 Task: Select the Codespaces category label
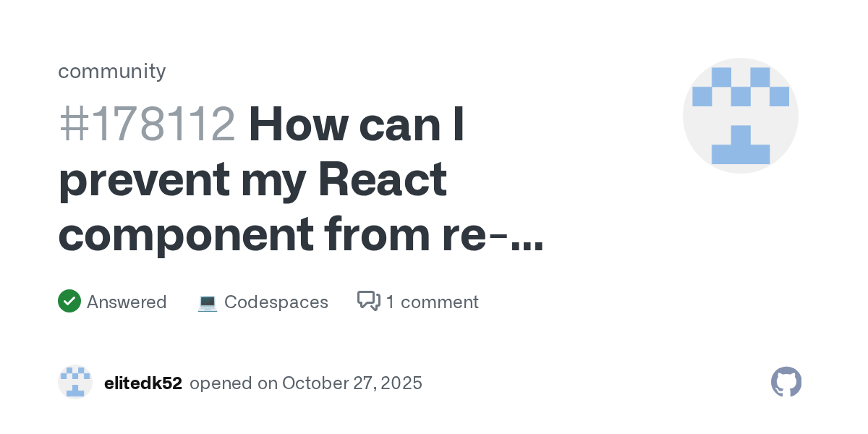coord(276,302)
